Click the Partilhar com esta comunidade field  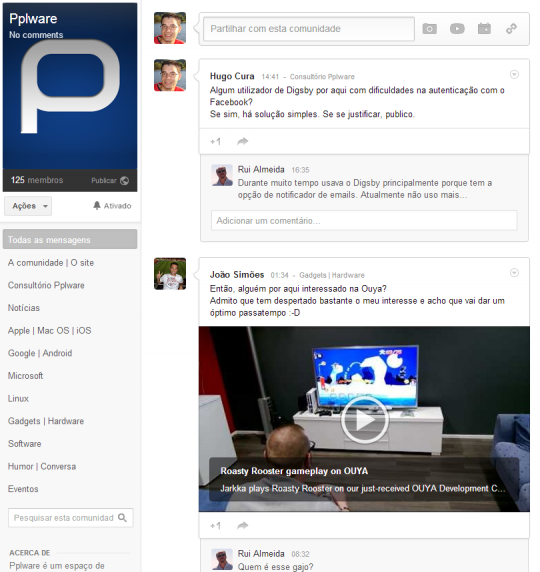point(309,28)
